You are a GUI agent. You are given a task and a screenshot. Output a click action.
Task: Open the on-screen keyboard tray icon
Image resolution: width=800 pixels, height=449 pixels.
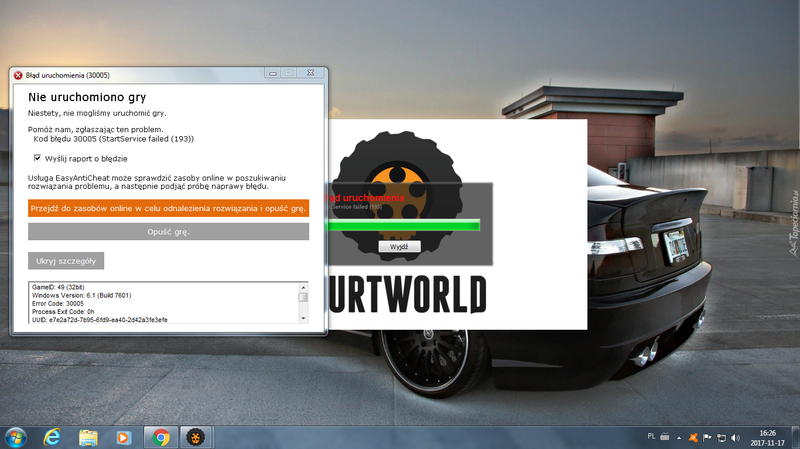tap(665, 437)
